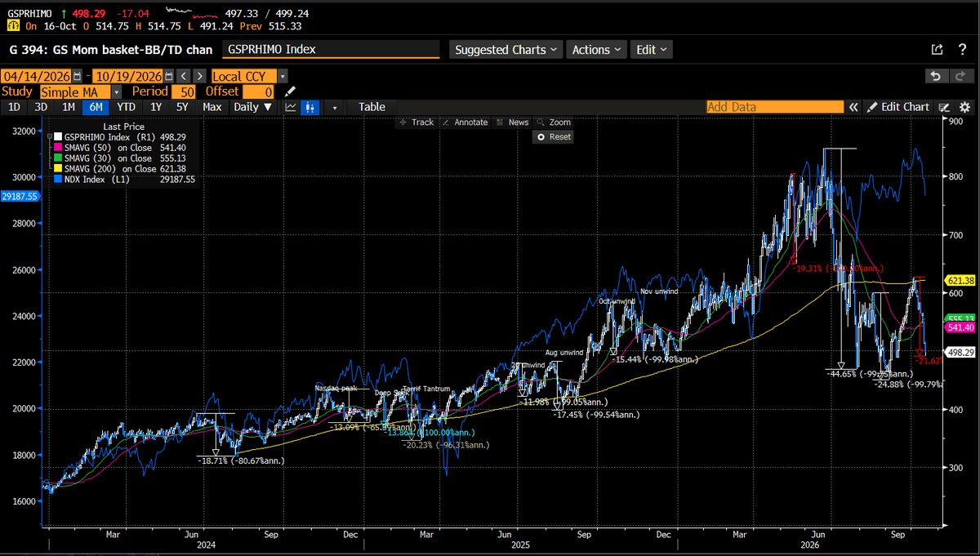The width and height of the screenshot is (980, 556).
Task: Open the end date calendar picker
Action: click(x=171, y=76)
